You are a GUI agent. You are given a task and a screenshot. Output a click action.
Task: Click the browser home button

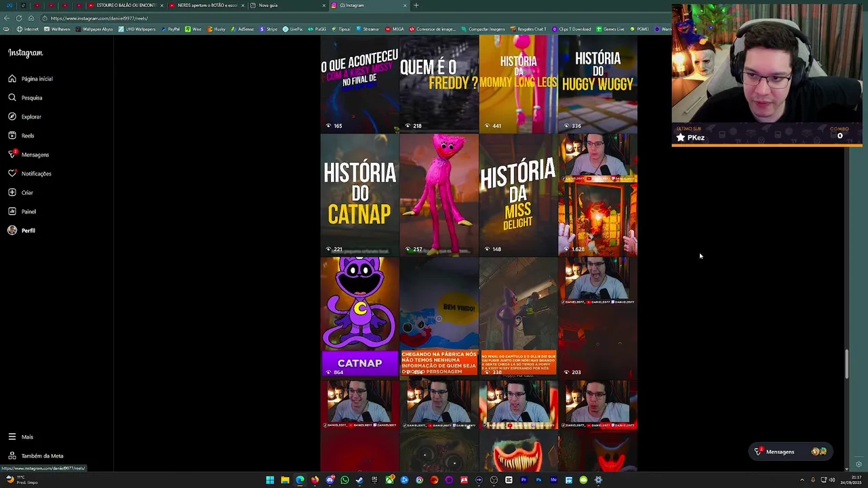pos(31,18)
